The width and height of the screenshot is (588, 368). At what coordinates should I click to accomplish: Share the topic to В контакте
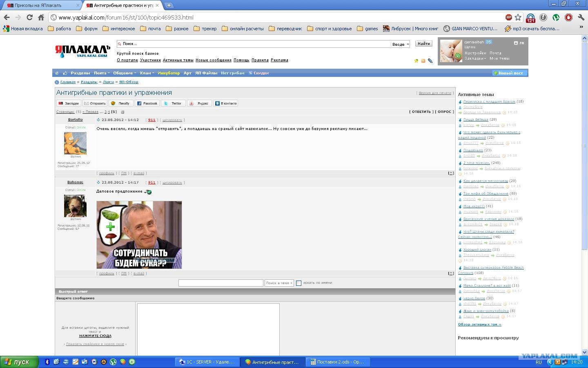point(226,103)
